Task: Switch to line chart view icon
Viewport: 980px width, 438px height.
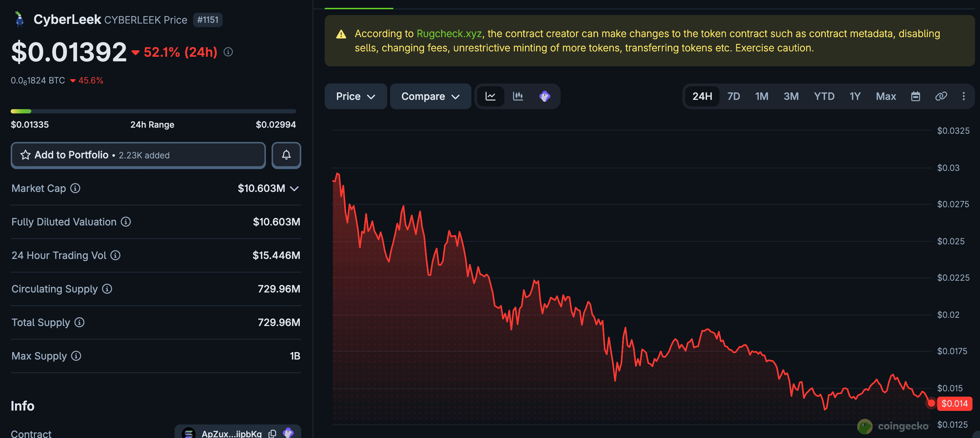Action: click(490, 96)
